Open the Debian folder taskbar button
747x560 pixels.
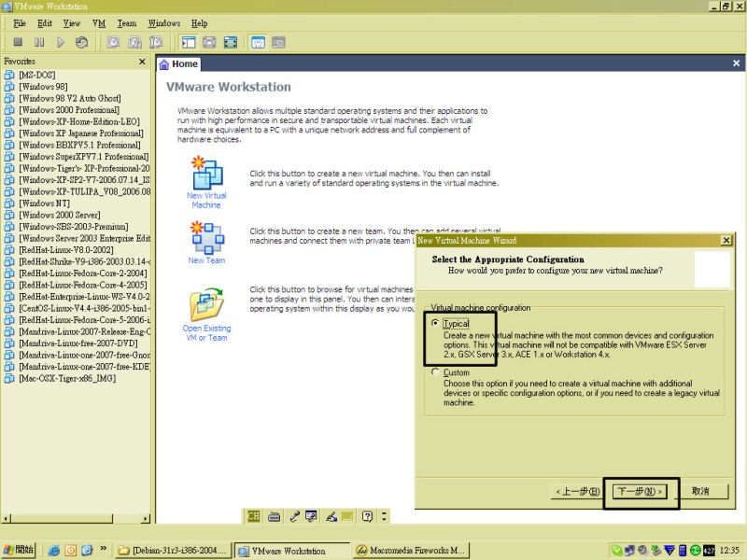coord(173,551)
